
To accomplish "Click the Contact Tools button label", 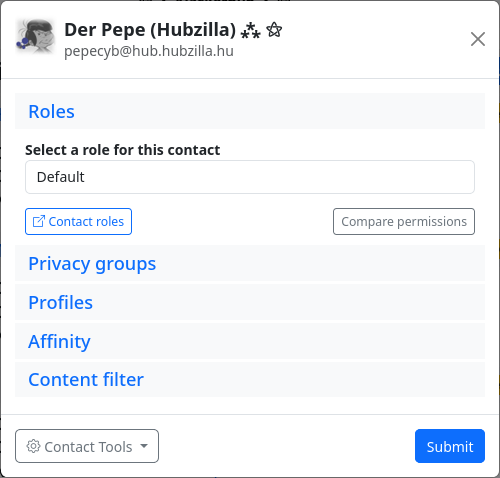I will (88, 447).
